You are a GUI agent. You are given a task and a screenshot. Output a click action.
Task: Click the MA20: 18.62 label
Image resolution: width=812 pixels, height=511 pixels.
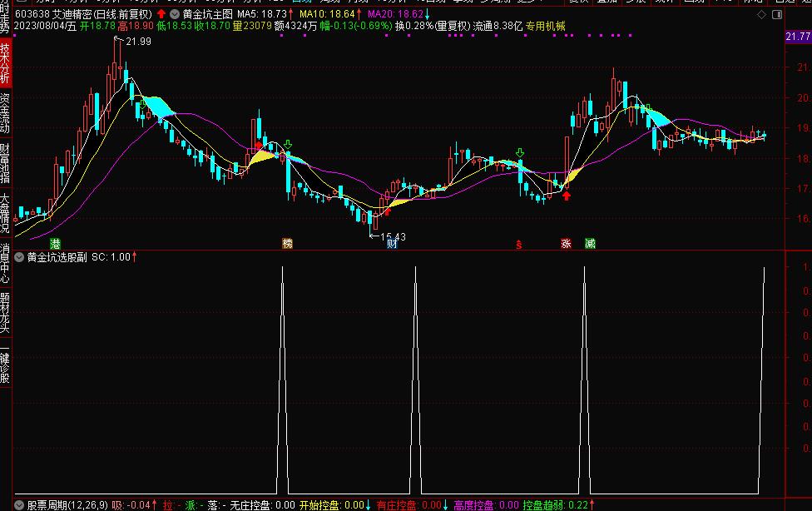coord(396,14)
